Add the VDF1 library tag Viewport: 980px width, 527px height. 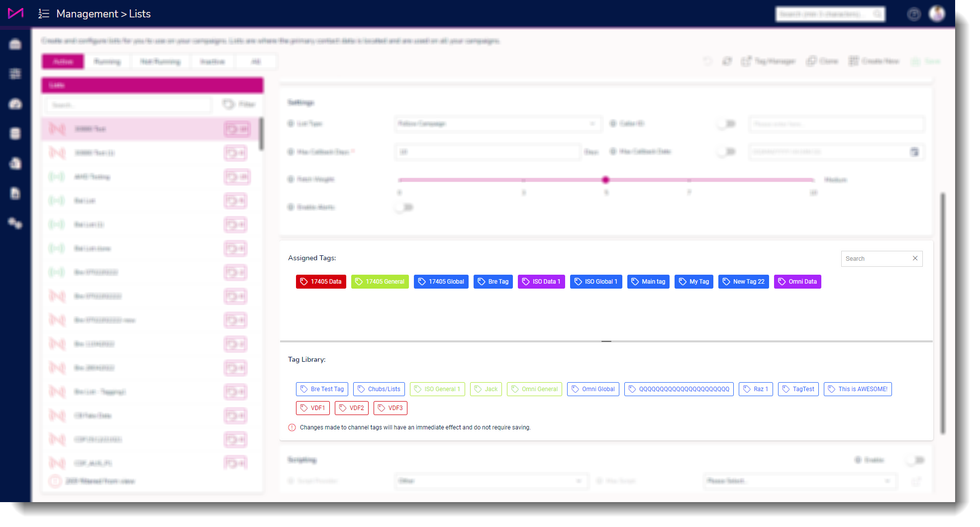coord(313,408)
